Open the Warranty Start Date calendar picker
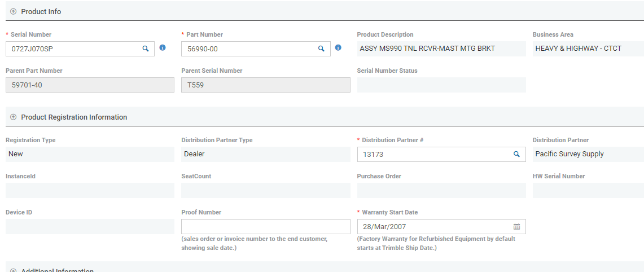Viewport: 644px width, 272px height. click(x=516, y=226)
